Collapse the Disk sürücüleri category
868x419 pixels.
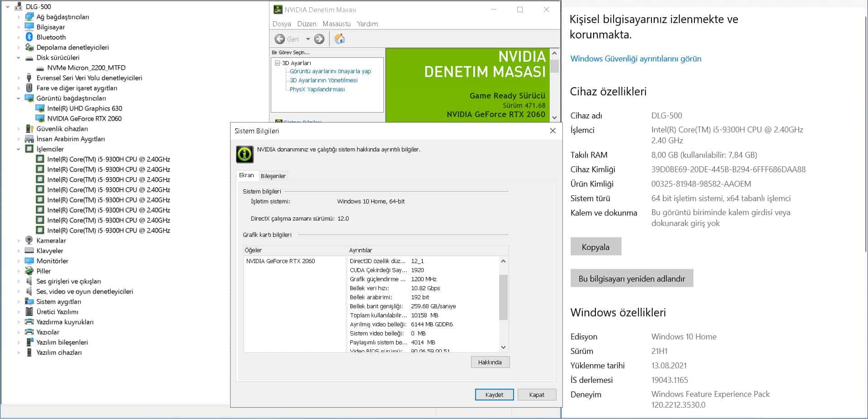coord(19,57)
